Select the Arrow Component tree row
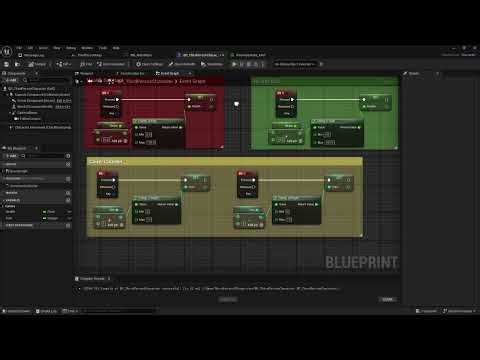The height and width of the screenshot is (360, 480). click(x=41, y=100)
